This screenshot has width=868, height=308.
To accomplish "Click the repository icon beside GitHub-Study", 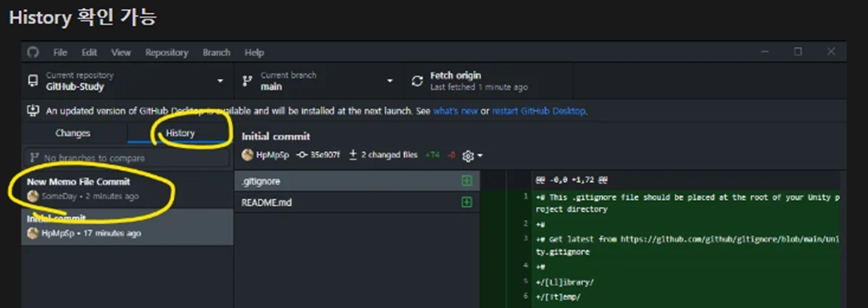I will [x=33, y=81].
